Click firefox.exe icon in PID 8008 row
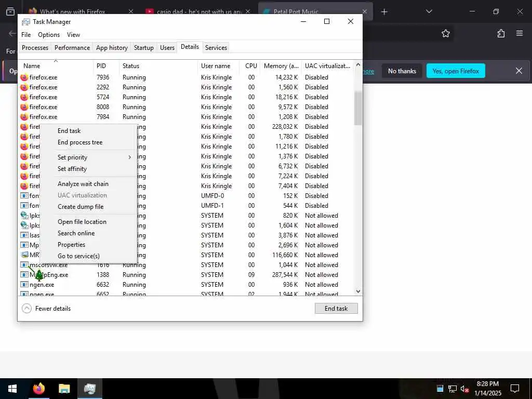This screenshot has width=532, height=399. [24, 107]
